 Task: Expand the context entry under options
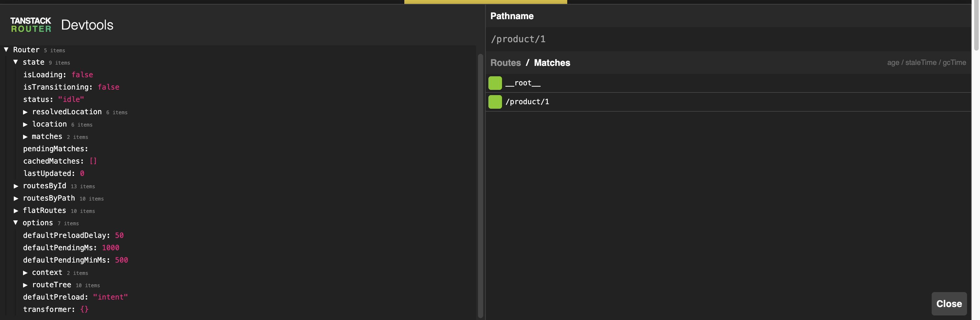pyautogui.click(x=25, y=273)
